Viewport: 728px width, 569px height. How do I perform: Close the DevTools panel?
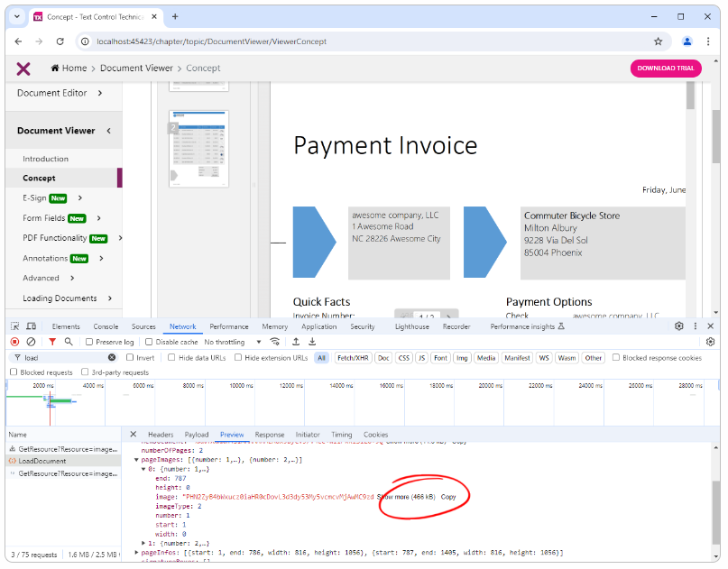(710, 326)
